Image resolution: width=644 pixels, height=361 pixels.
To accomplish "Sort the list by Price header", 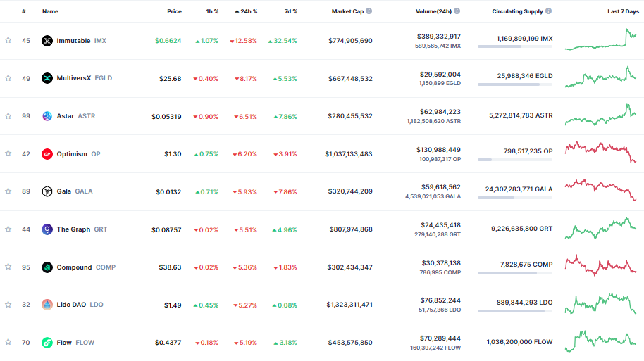I will tap(174, 11).
